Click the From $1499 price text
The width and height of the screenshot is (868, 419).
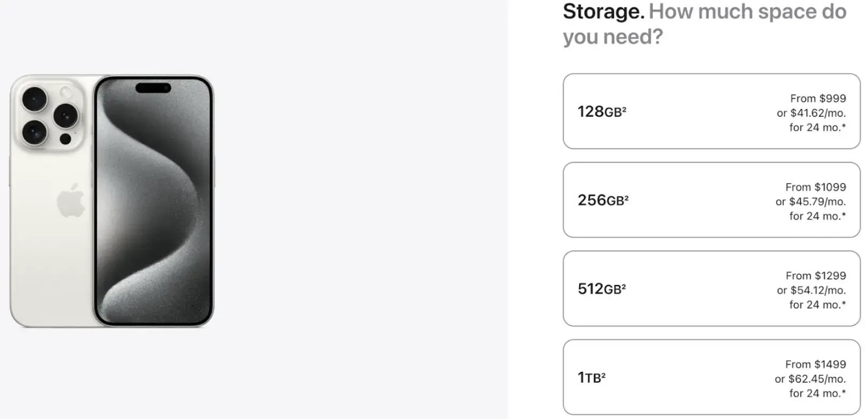817,364
